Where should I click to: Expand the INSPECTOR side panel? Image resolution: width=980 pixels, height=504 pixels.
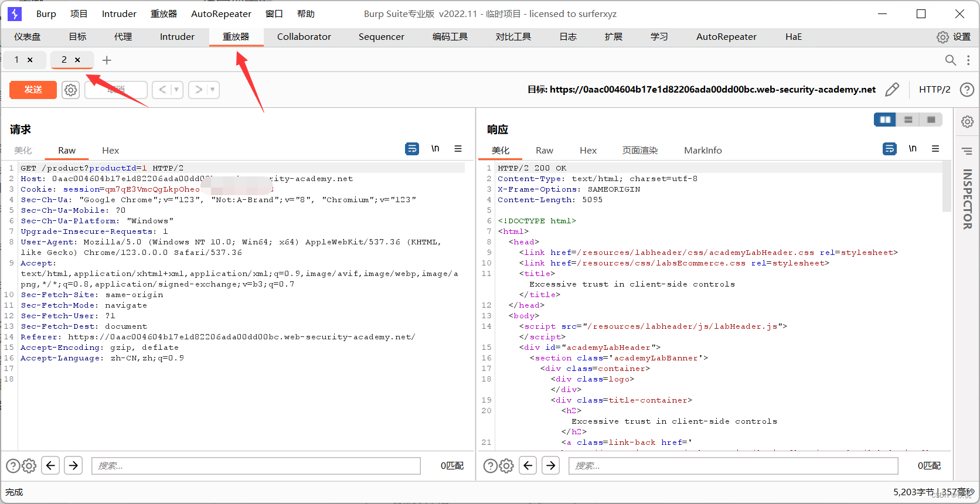tap(967, 199)
